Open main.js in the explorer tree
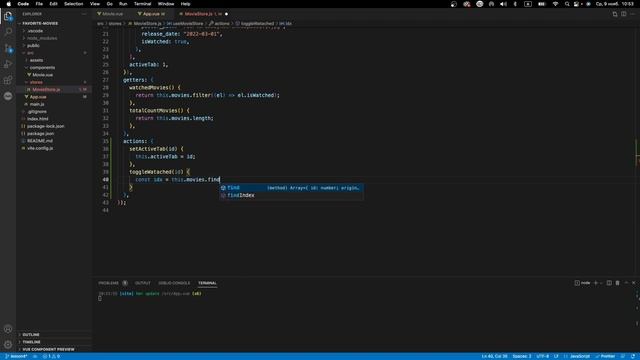640x360 pixels. (37, 104)
